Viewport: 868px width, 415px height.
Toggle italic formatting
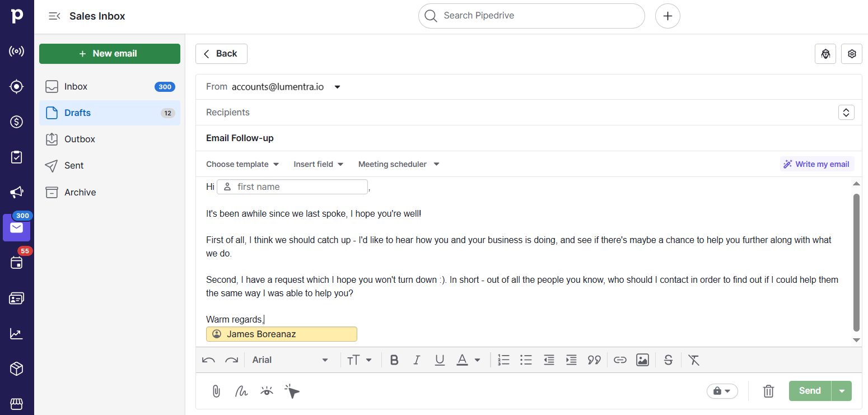417,360
